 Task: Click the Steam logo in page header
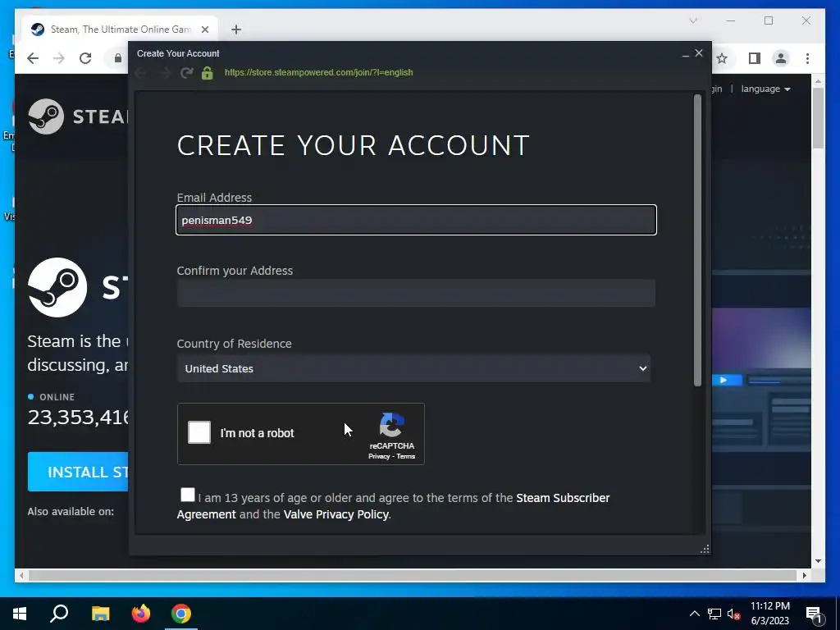tap(78, 116)
